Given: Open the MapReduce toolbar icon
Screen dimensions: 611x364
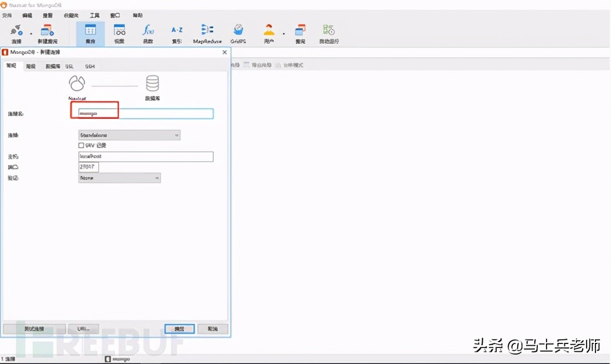Looking at the screenshot, I should pos(207,34).
